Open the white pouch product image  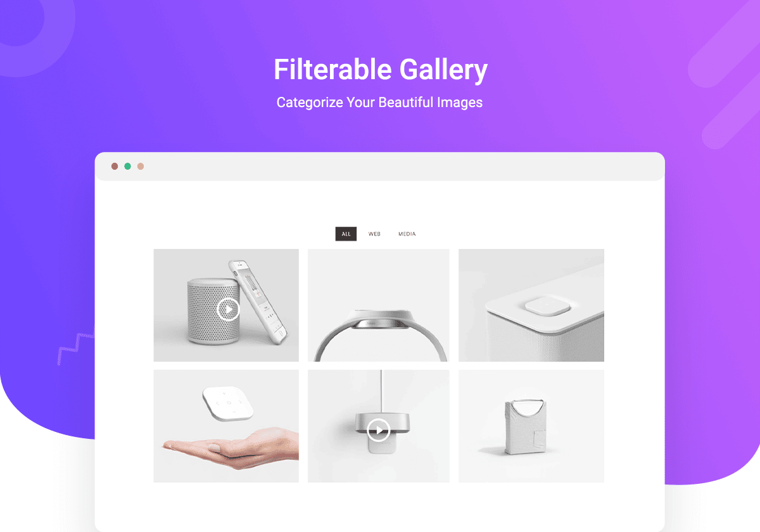click(x=531, y=426)
